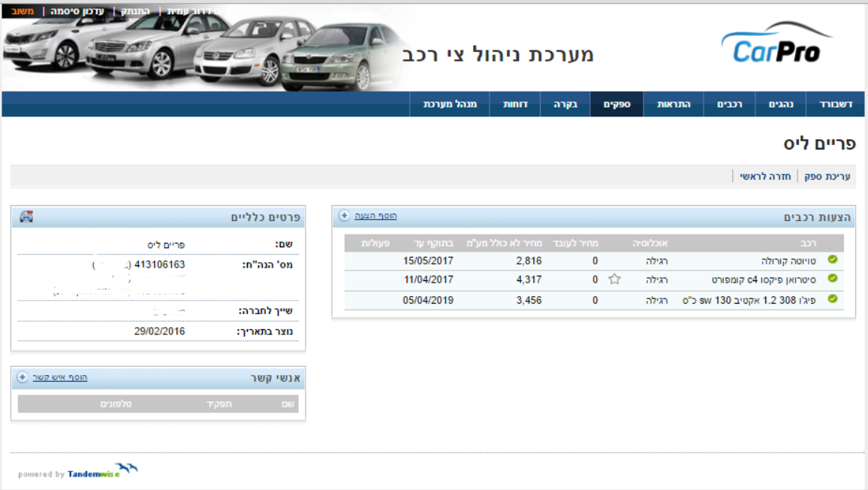
Task: Click the star icon in the Citroen Picasso row
Action: click(x=614, y=280)
